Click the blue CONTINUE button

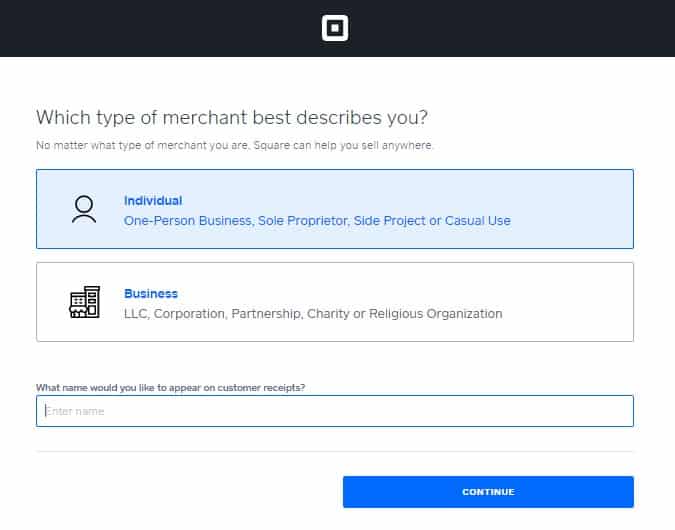pyautogui.click(x=488, y=492)
